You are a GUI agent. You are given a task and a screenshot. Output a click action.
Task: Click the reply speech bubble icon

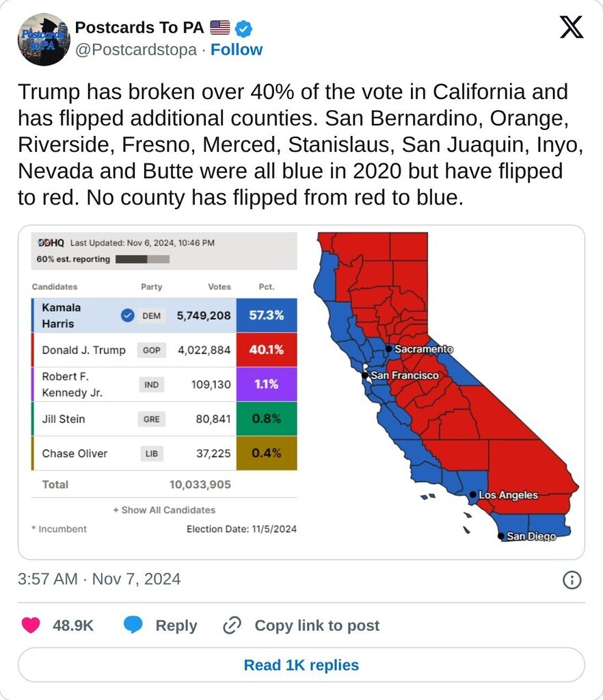[133, 625]
